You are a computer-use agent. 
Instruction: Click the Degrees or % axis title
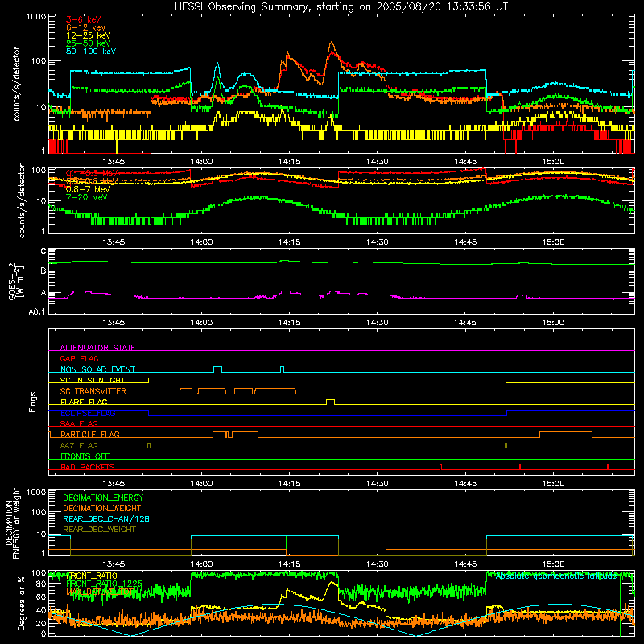pos(21,603)
